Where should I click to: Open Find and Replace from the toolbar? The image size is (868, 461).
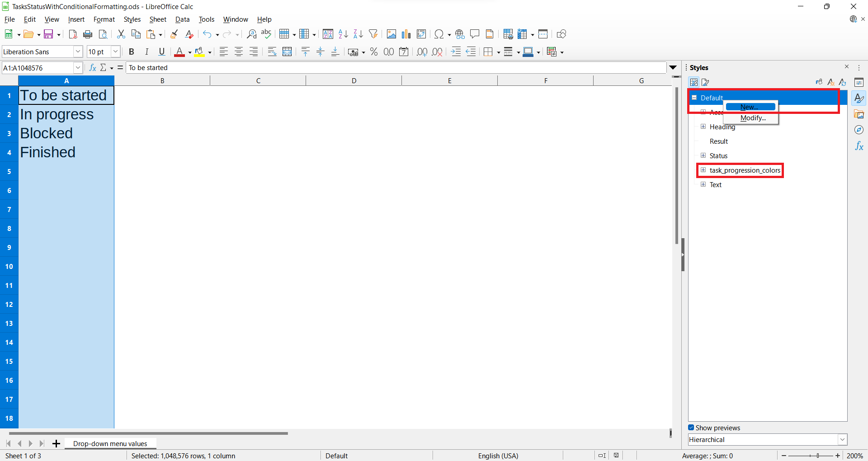click(251, 34)
